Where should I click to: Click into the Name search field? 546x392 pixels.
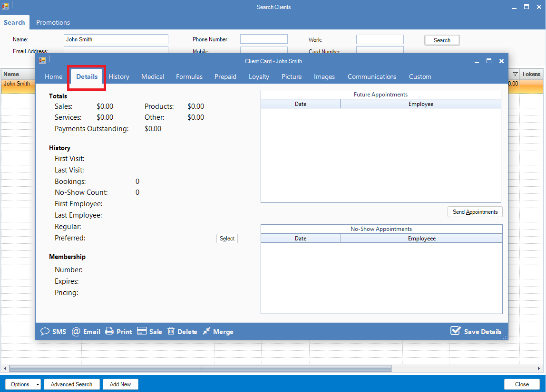click(116, 39)
